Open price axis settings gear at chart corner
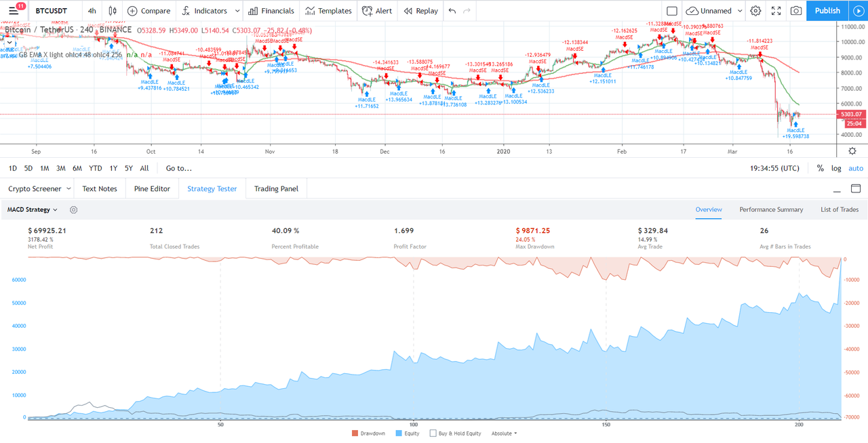The width and height of the screenshot is (868, 443). tap(852, 150)
